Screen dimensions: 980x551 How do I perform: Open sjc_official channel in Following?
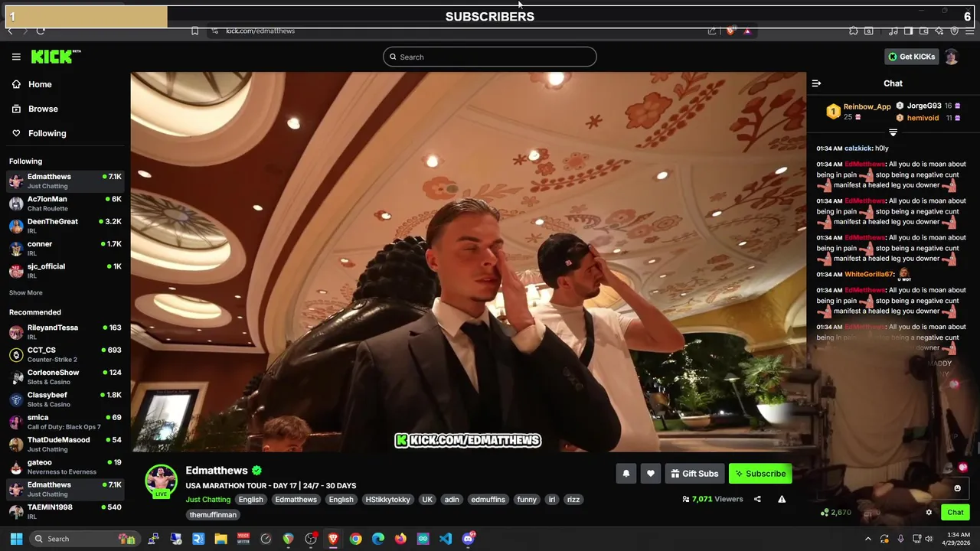(65, 270)
